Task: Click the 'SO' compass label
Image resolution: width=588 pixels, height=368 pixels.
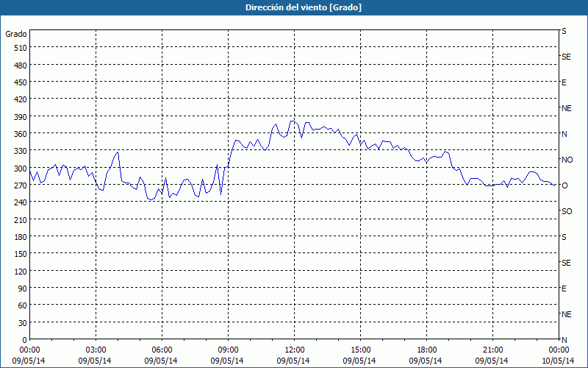Action: (x=567, y=211)
